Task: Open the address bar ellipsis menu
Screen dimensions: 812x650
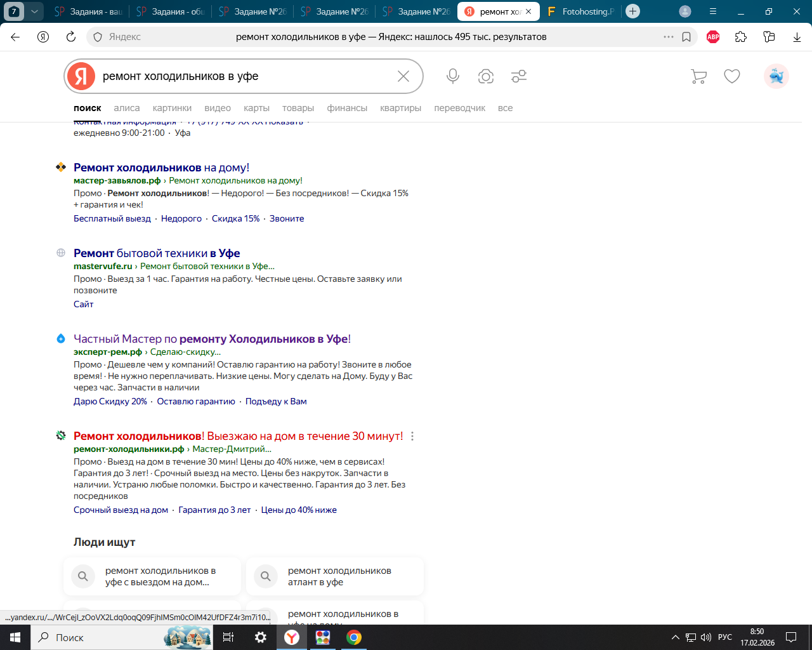Action: tap(669, 37)
